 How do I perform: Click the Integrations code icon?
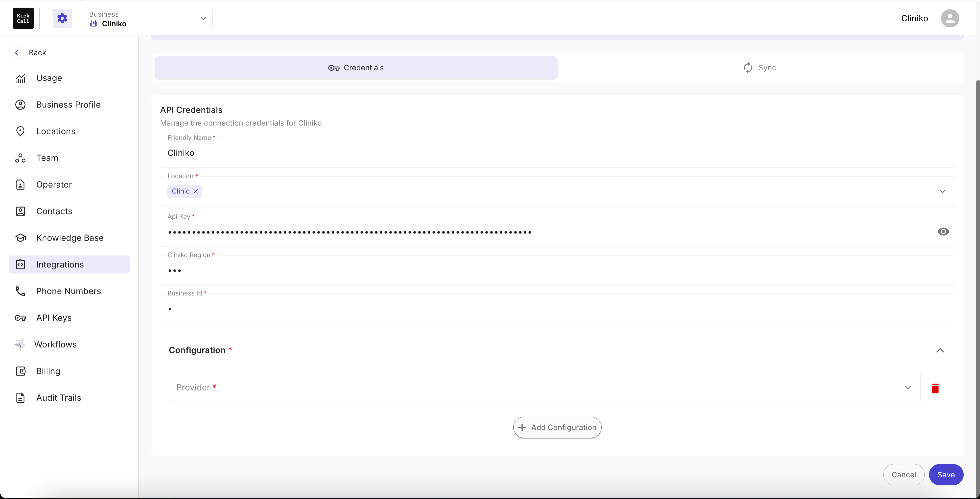click(x=21, y=264)
